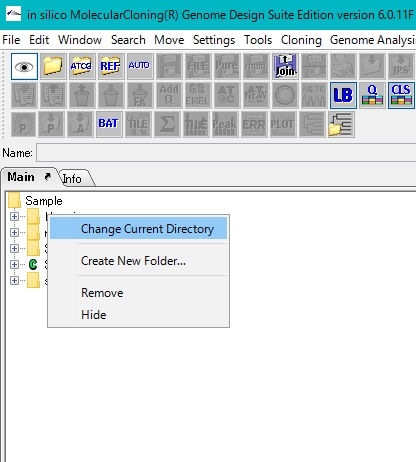The height and width of the screenshot is (462, 416).
Task: Toggle the CLS colored-bars toolbar button
Action: pos(401,95)
